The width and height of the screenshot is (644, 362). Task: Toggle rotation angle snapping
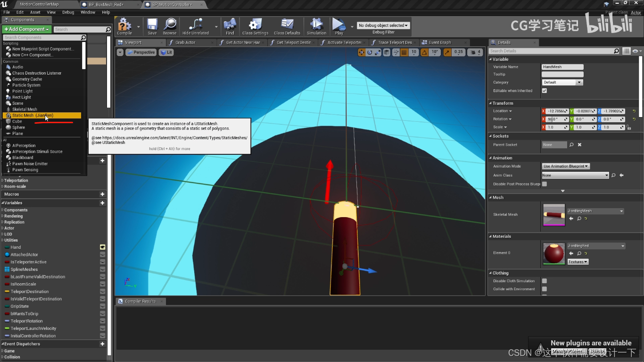pyautogui.click(x=424, y=52)
